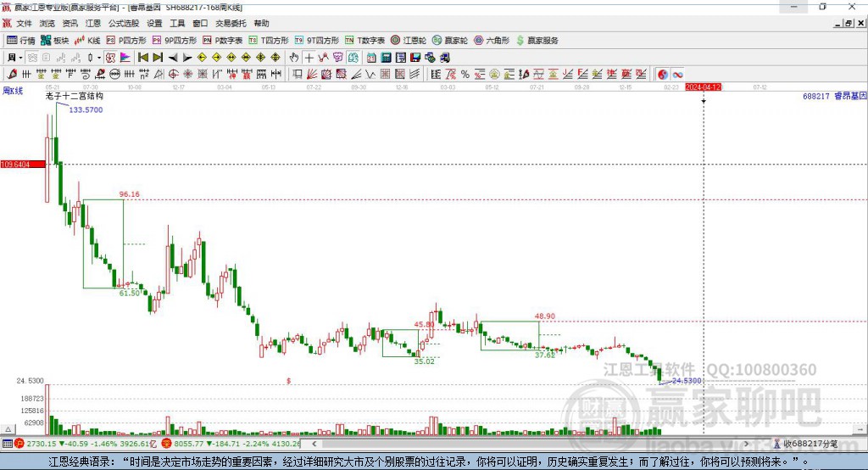
Task: Select the red pencil drawing tool
Action: point(12,75)
